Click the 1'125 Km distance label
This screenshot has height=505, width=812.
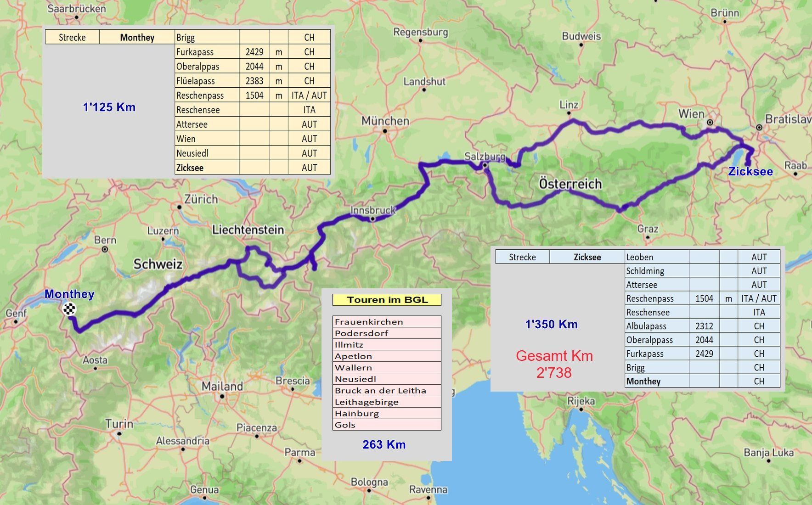pos(109,107)
